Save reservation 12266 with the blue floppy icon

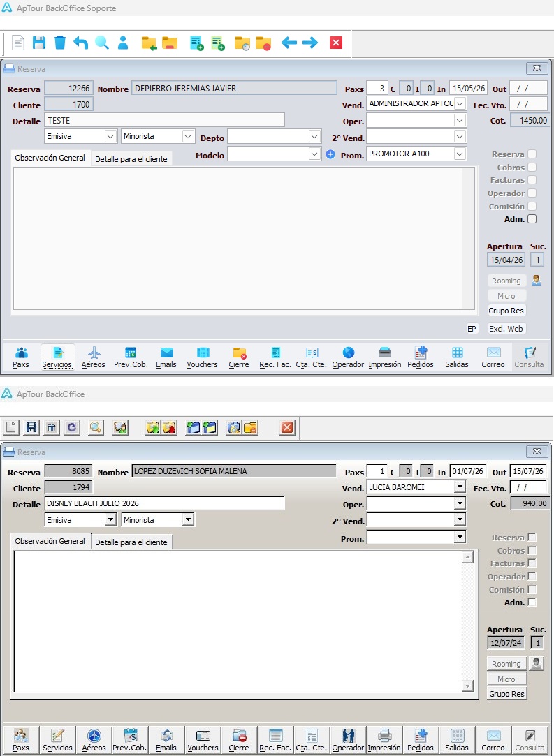39,43
